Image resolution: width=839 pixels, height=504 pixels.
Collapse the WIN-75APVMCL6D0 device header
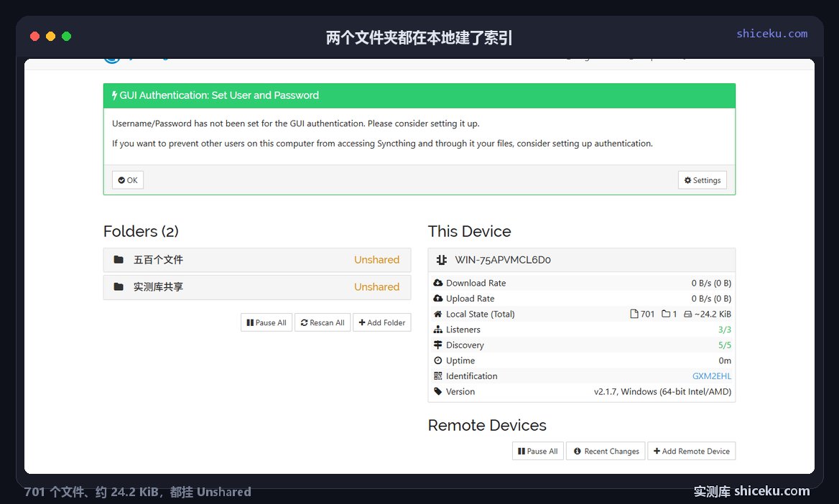(x=582, y=260)
